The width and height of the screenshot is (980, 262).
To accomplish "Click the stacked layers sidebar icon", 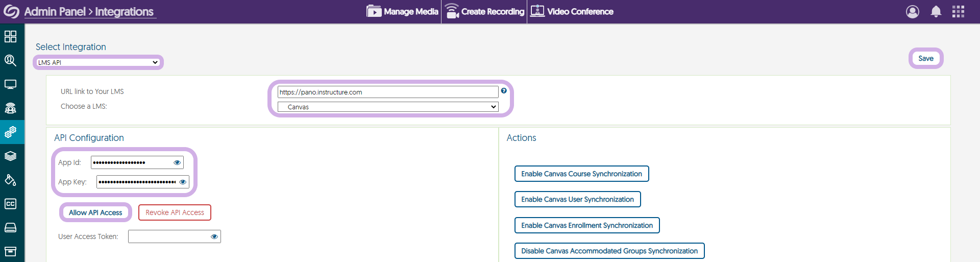I will [10, 156].
